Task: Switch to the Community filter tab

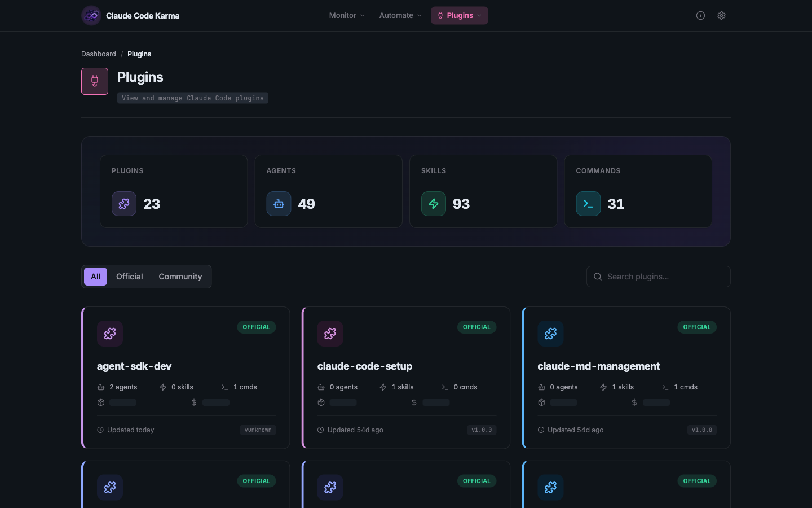Action: pos(180,277)
